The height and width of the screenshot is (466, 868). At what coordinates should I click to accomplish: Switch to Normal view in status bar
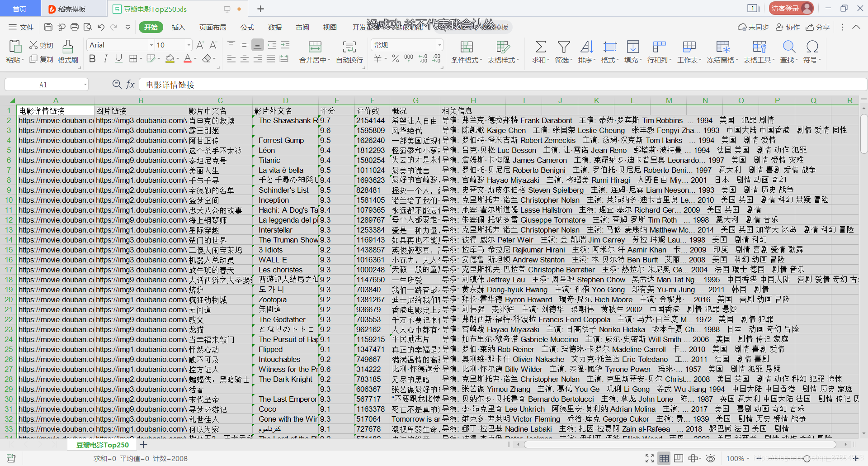tap(664, 458)
